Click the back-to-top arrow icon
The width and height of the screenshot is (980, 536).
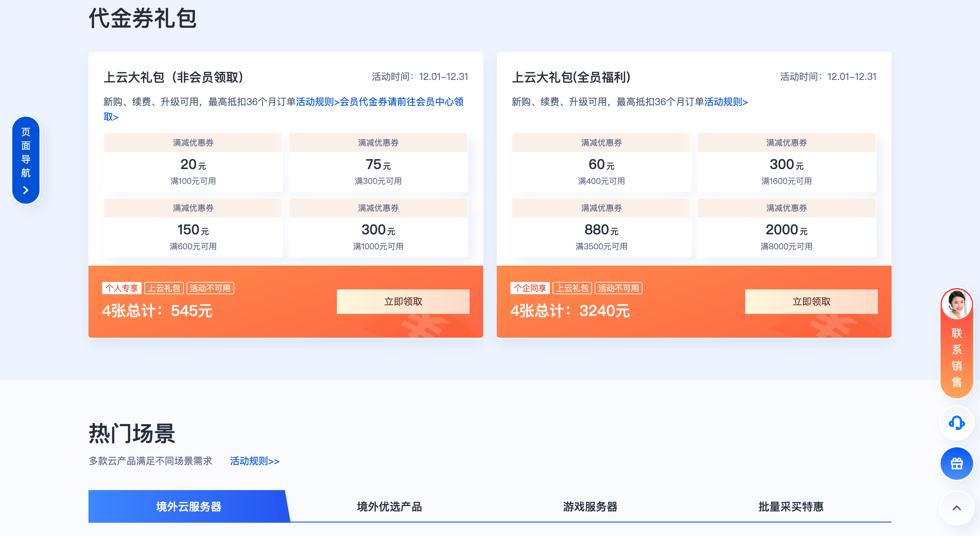pos(956,507)
